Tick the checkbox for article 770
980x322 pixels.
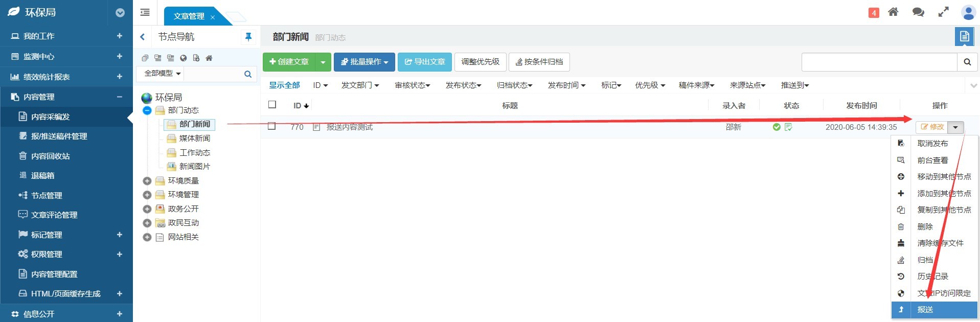tap(272, 126)
